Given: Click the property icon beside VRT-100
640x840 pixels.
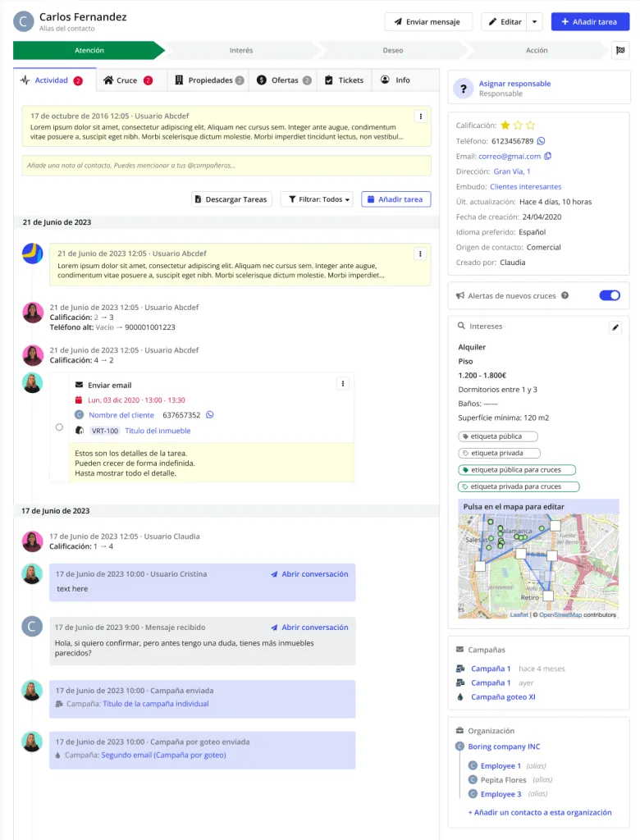Looking at the screenshot, I should click(x=80, y=430).
